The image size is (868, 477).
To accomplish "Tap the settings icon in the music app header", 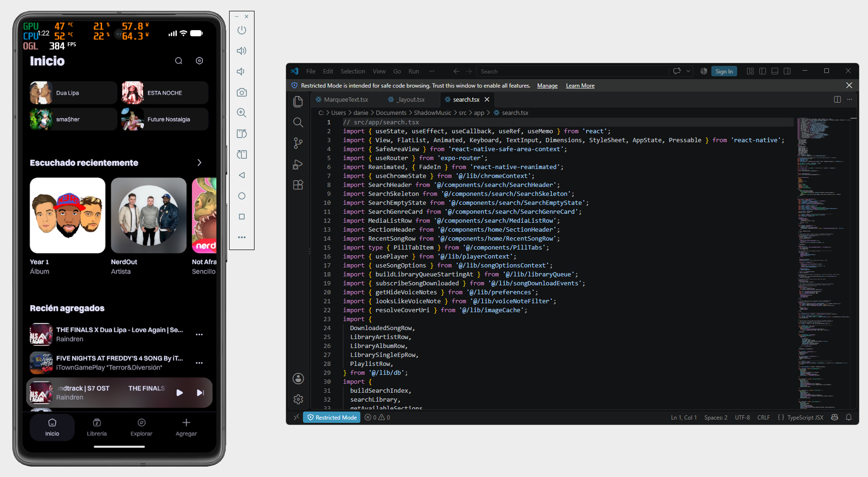I will pyautogui.click(x=199, y=61).
